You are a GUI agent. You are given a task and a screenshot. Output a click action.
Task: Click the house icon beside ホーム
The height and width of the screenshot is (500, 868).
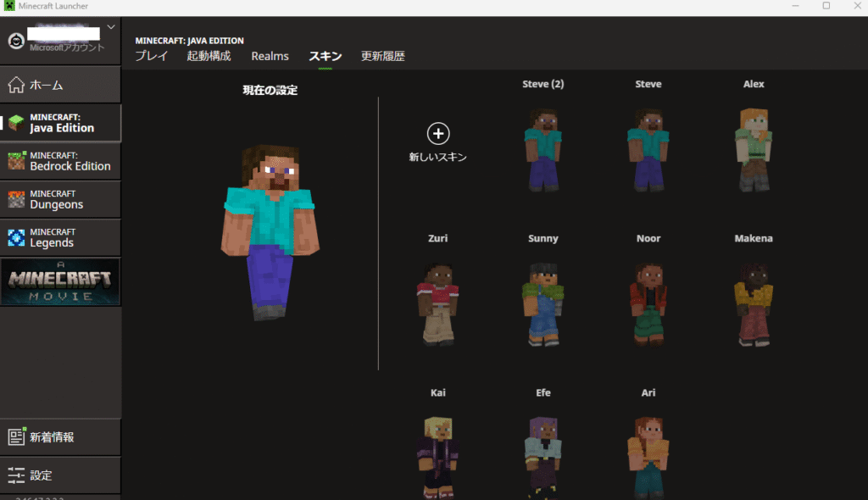tap(16, 85)
